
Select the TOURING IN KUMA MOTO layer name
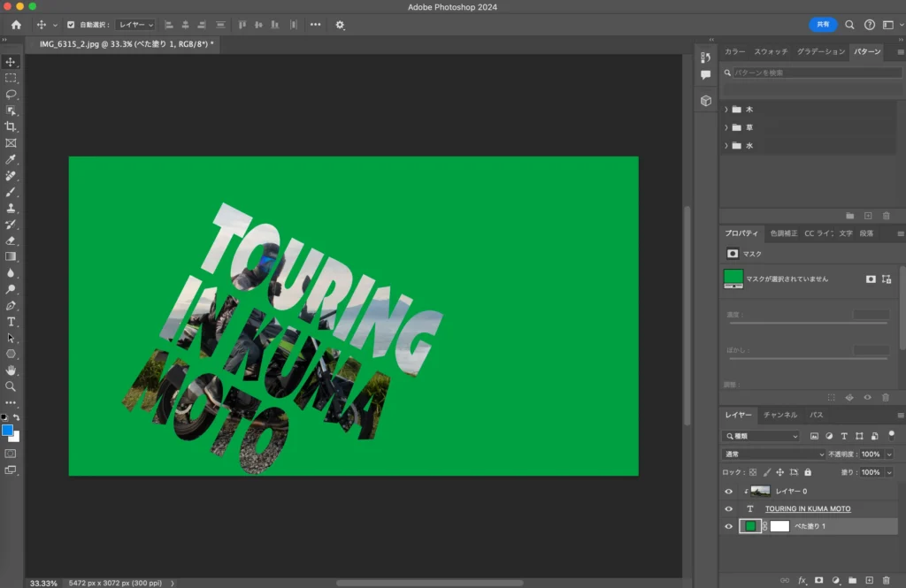(x=808, y=508)
